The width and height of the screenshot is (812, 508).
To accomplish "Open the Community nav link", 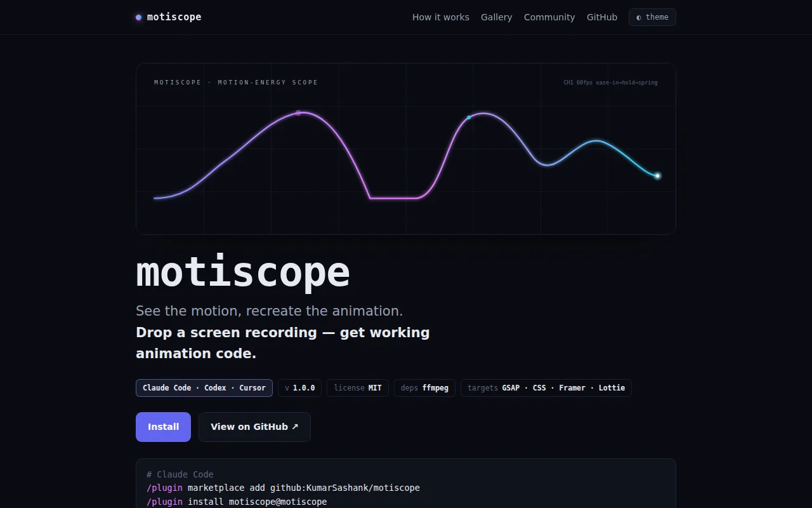I will coord(549,17).
